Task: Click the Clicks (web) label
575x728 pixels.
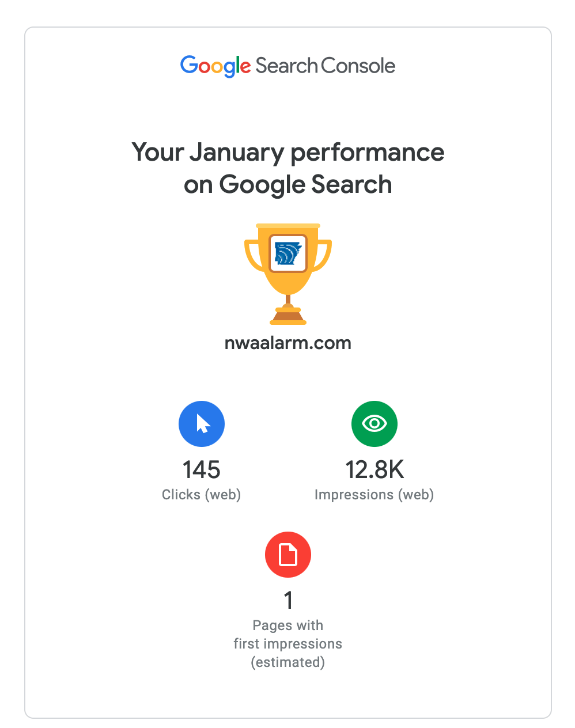Action: click(201, 495)
